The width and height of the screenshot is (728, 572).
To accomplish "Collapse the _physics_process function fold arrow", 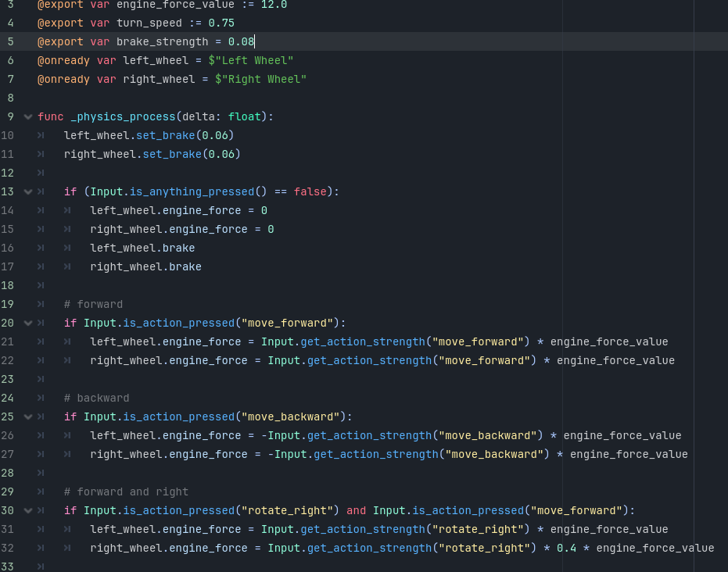I will click(29, 117).
